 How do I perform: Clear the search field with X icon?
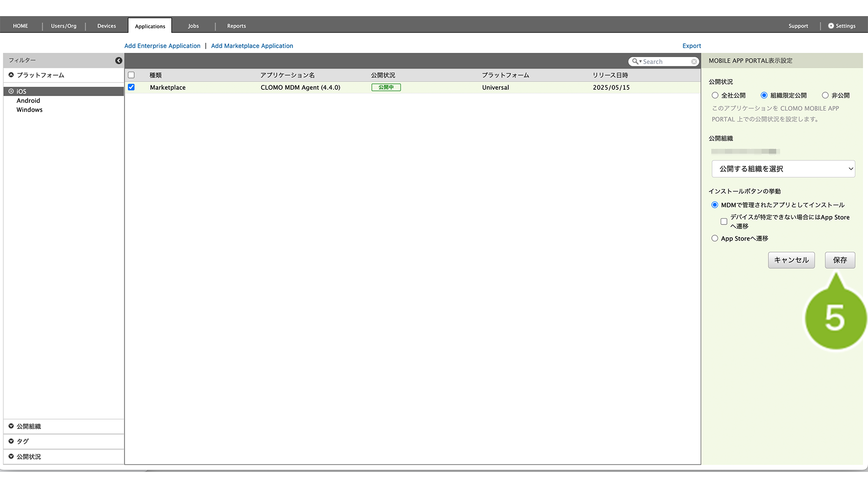pos(694,61)
